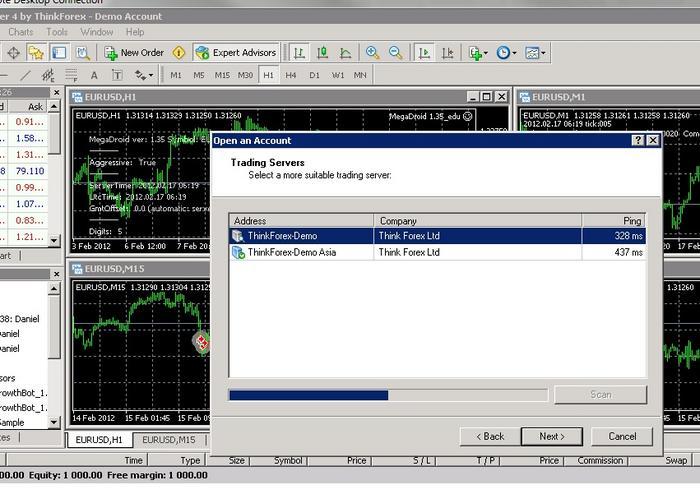Toggle chart shift icon
The width and height of the screenshot is (700, 494).
click(x=447, y=53)
